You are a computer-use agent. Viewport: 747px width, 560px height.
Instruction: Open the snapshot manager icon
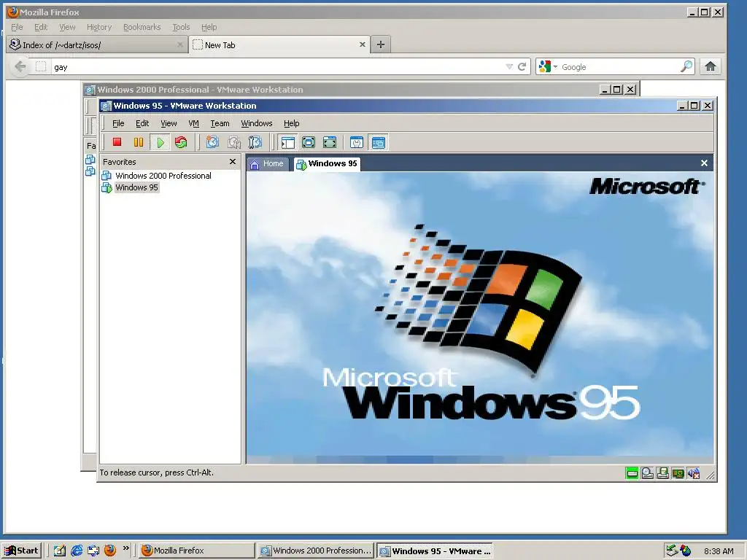point(255,142)
